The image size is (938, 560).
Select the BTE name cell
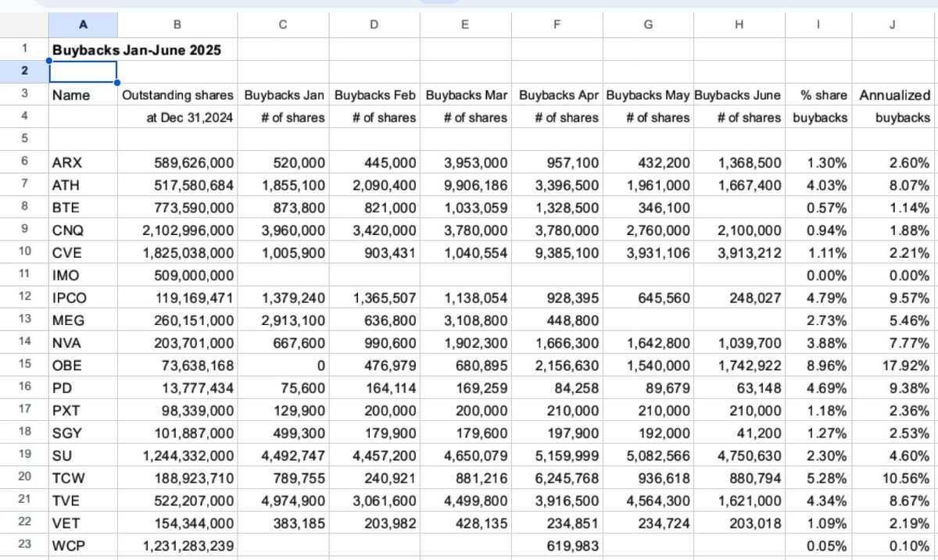tap(84, 208)
